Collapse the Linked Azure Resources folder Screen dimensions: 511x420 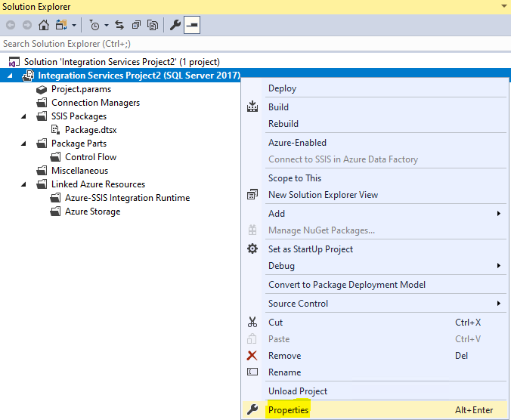(23, 184)
